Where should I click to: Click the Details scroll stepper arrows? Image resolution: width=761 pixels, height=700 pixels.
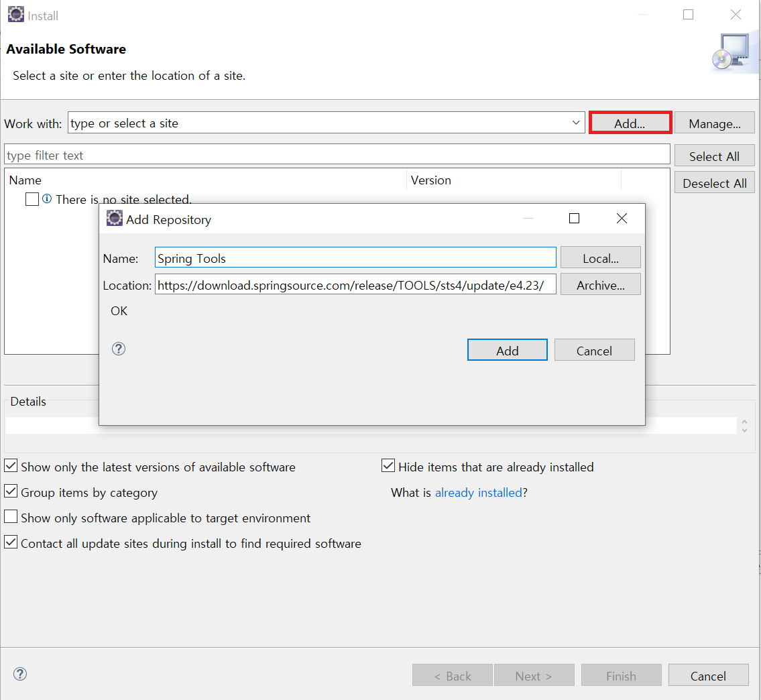[x=744, y=426]
